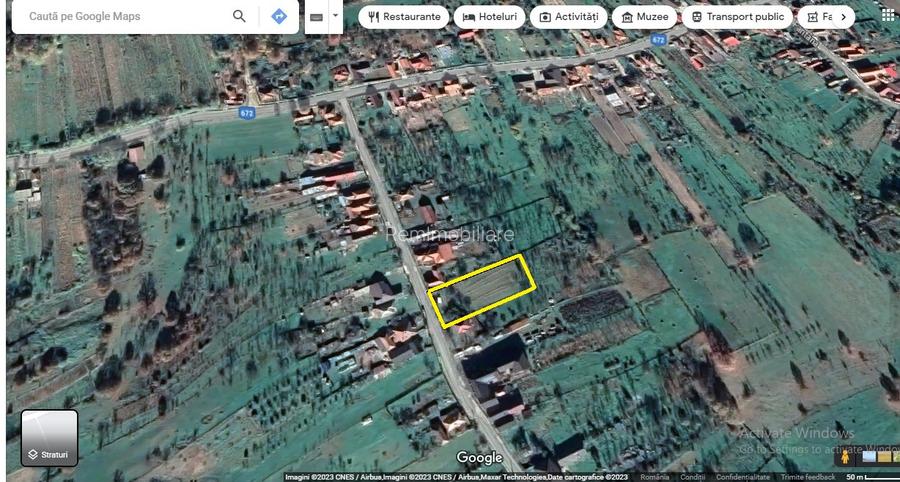Select the Muzee category chip
Screen dimensions: 900x482
[x=645, y=17]
